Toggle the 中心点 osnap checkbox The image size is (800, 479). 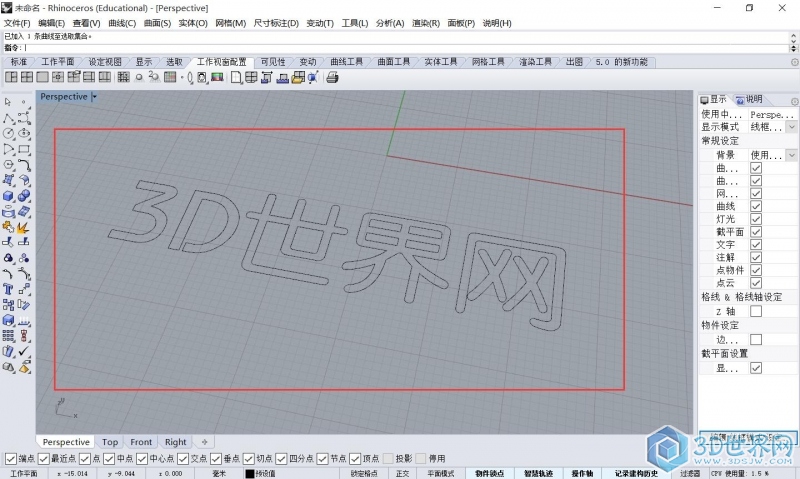(x=142, y=459)
